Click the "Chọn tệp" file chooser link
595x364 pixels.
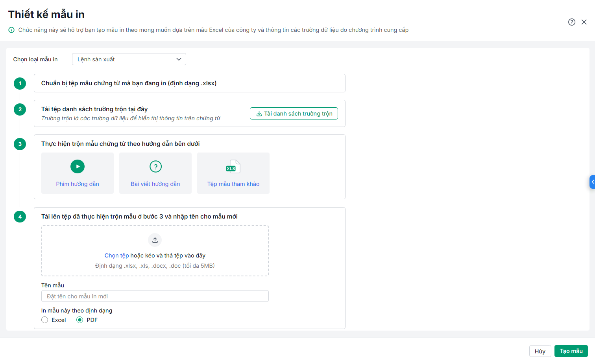[x=116, y=256]
